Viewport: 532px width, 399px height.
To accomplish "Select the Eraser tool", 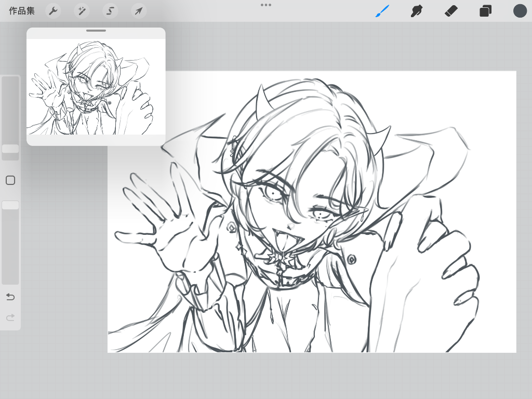I will [x=451, y=11].
